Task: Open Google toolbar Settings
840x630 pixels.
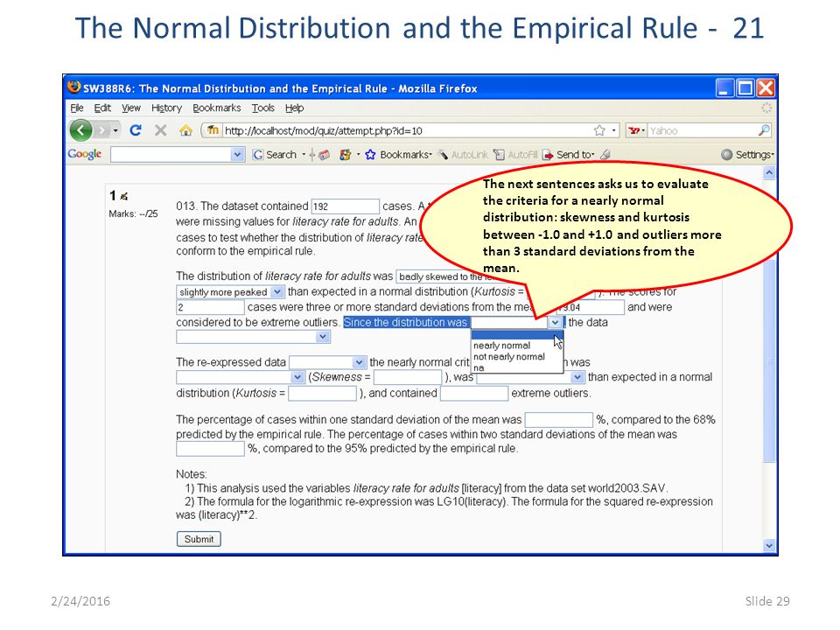Action: click(747, 154)
